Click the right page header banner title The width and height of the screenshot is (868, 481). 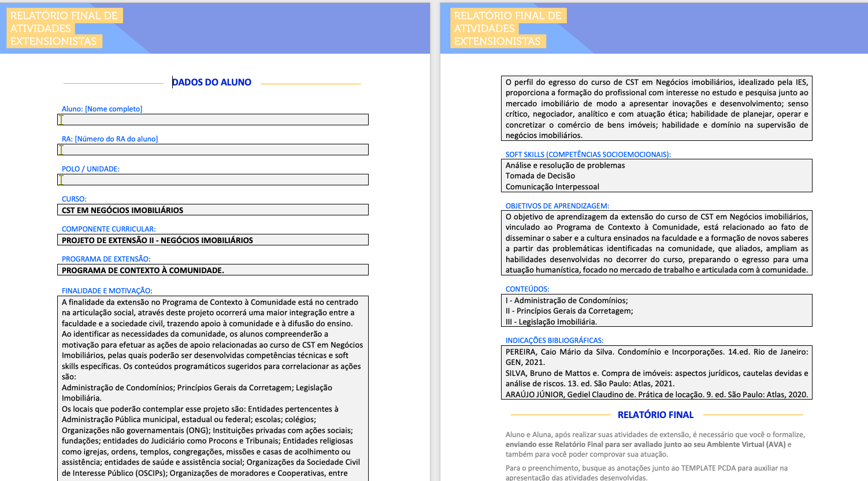[x=507, y=28]
